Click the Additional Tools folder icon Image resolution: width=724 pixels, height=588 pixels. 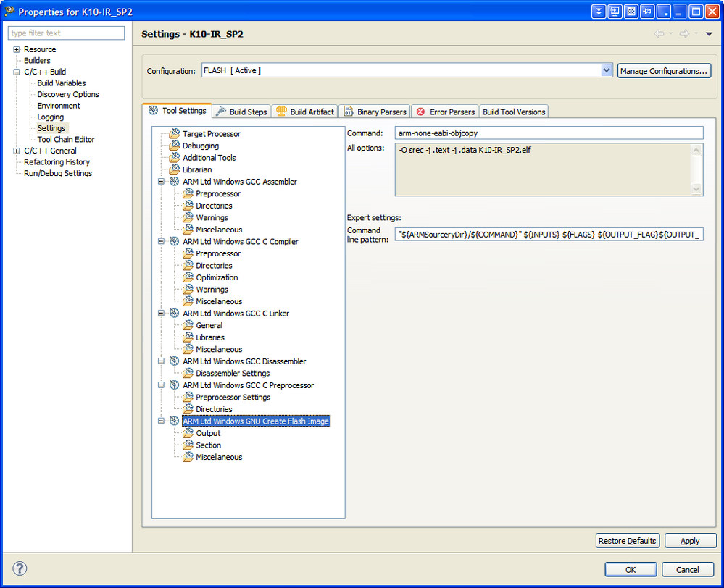174,158
